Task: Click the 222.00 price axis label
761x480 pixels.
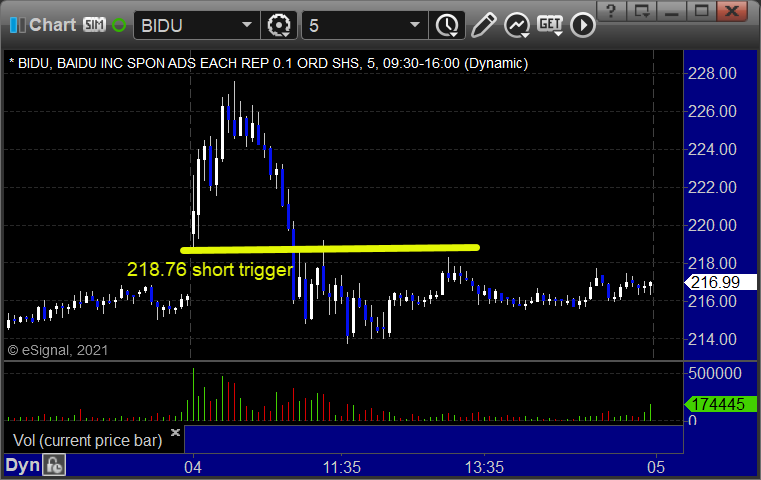Action: tap(712, 187)
